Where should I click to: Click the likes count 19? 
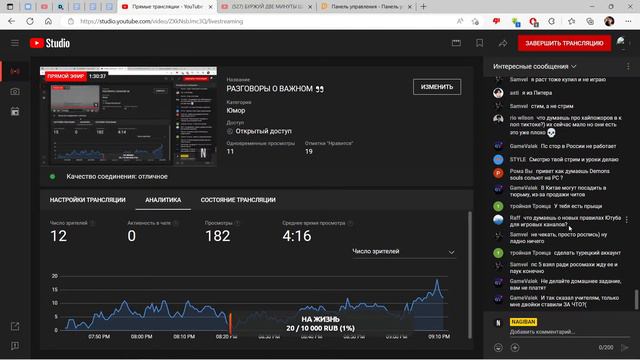tap(309, 151)
